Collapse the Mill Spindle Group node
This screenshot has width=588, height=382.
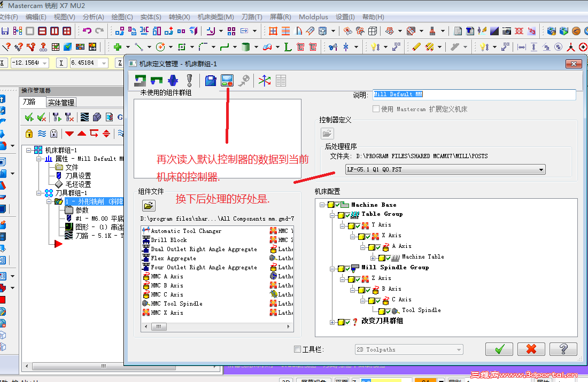tap(332, 269)
